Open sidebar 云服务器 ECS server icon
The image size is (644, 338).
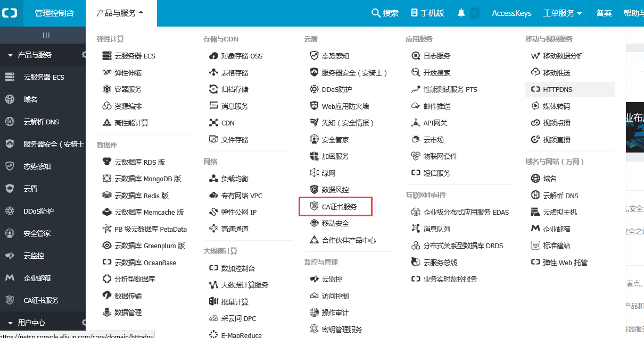pos(10,77)
